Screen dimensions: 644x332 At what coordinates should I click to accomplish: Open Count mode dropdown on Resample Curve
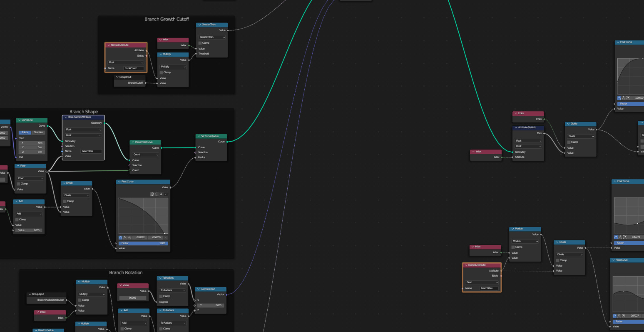pyautogui.click(x=146, y=155)
